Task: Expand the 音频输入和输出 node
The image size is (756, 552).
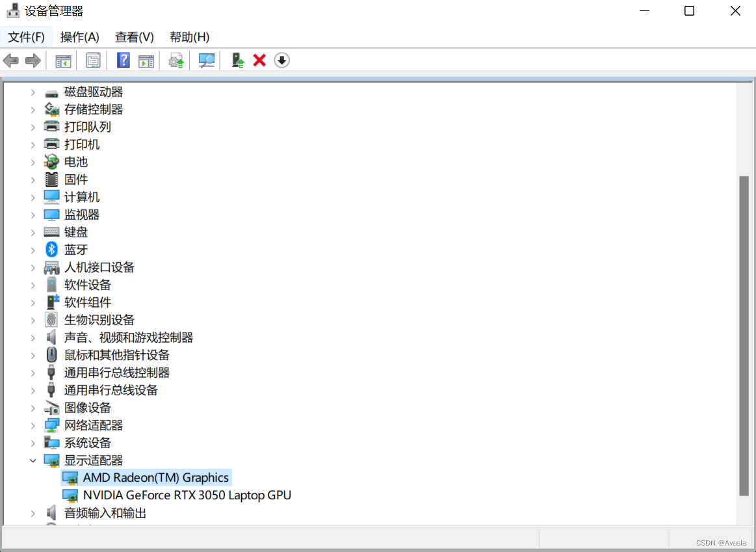Action: point(33,513)
